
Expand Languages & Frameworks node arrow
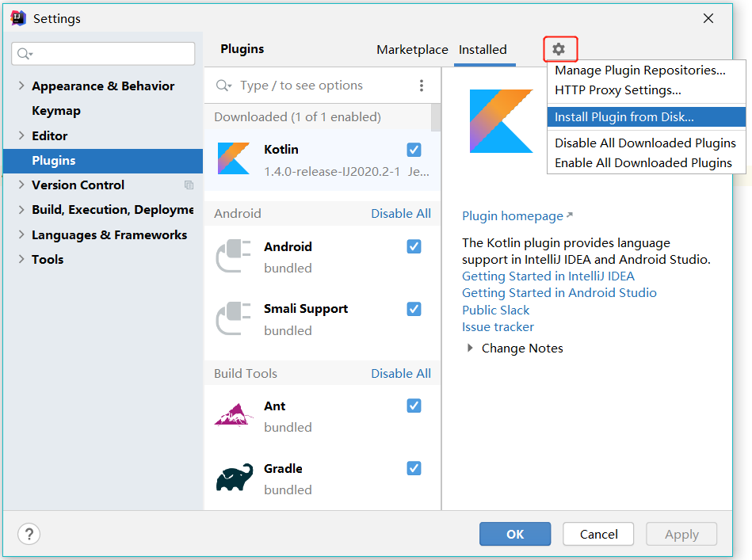[x=21, y=235]
